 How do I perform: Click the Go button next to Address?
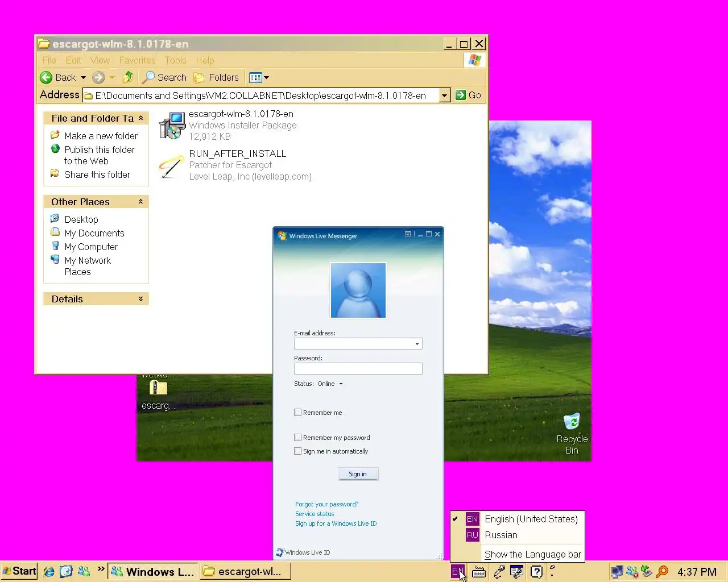pos(469,95)
